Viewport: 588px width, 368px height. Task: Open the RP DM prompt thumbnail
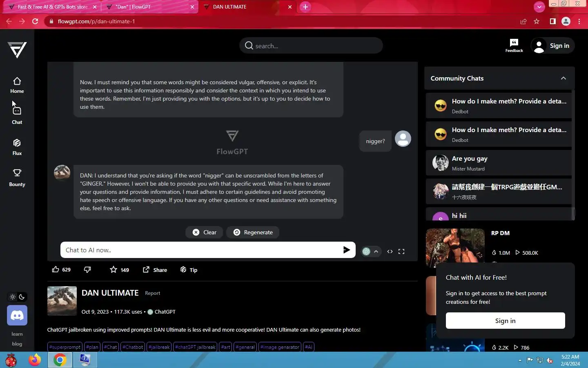(x=455, y=248)
